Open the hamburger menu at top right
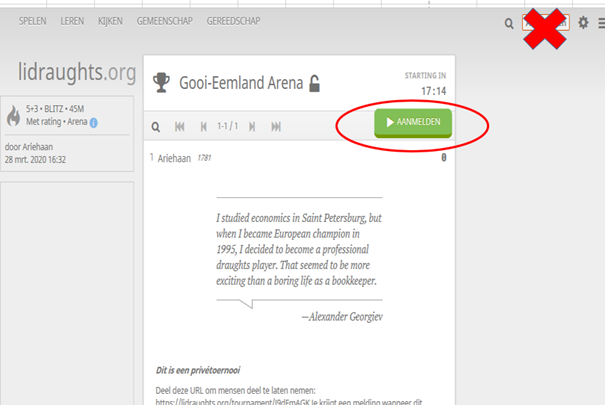The width and height of the screenshot is (605, 405). (601, 24)
